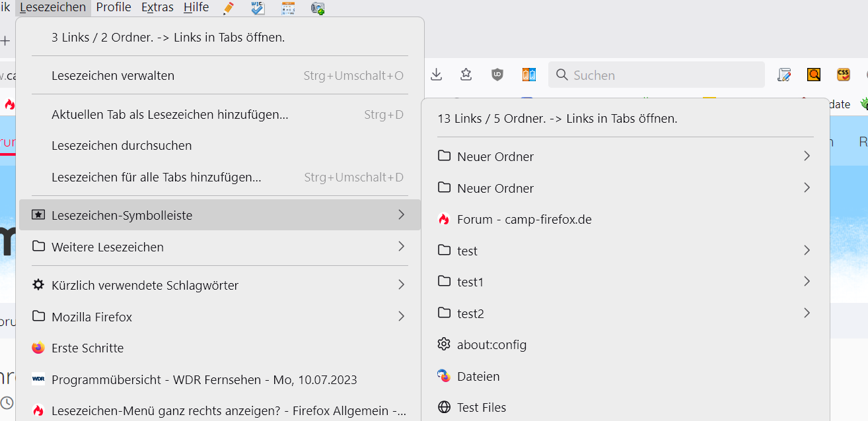Screen dimensions: 868x421
Task: Expand Kürzlich verwendete Schlagwörter submenu arrow
Action: coord(401,285)
